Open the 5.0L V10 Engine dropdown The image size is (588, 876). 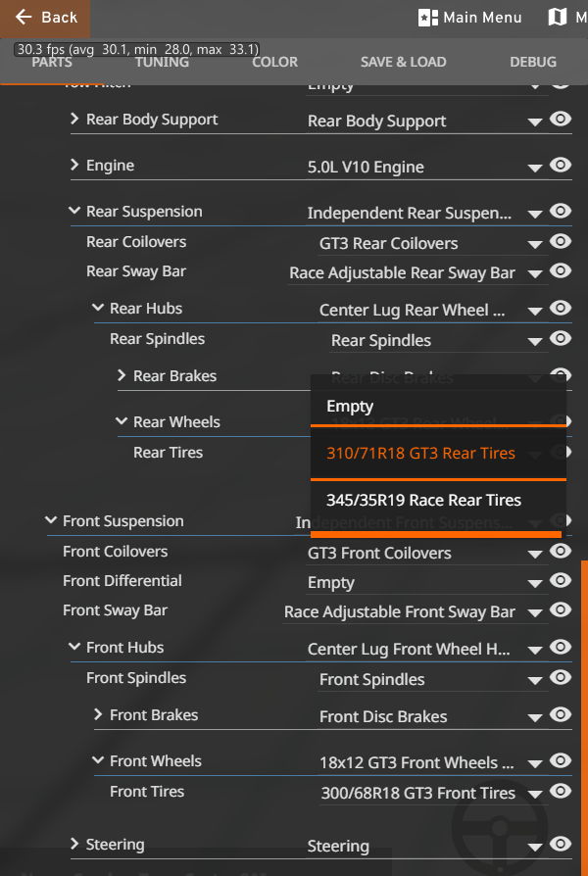point(424,167)
